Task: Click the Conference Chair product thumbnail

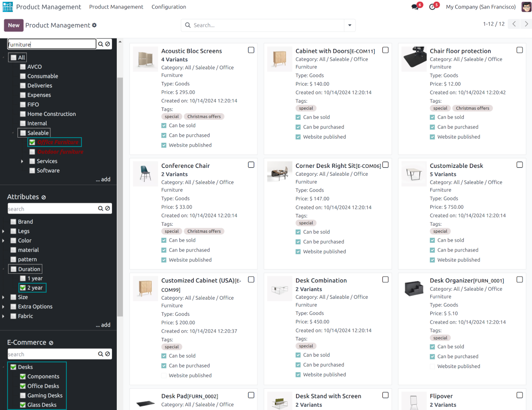Action: click(145, 173)
